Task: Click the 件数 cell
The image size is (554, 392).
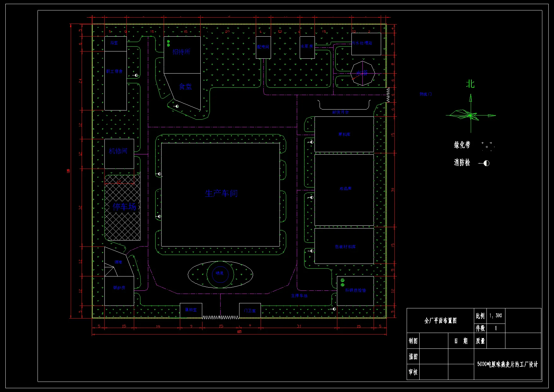Action: pyautogui.click(x=480, y=328)
